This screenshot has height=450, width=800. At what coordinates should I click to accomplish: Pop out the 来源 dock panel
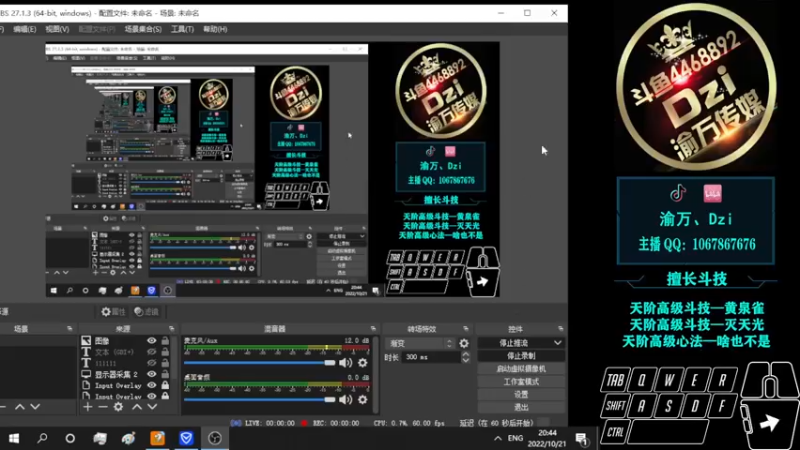[x=171, y=329]
